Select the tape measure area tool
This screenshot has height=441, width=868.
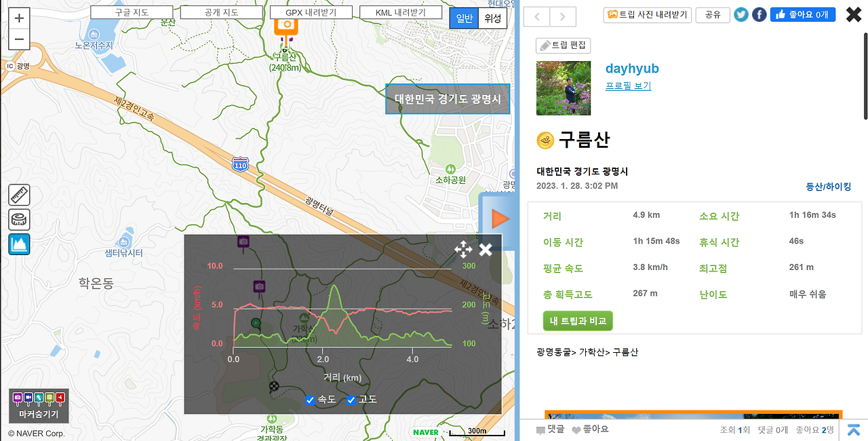point(18,219)
